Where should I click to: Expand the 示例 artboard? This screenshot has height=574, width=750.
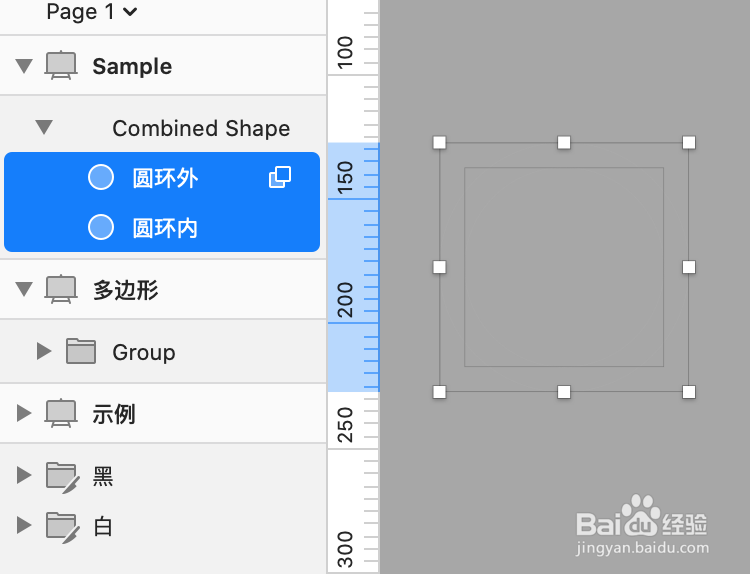tap(24, 413)
